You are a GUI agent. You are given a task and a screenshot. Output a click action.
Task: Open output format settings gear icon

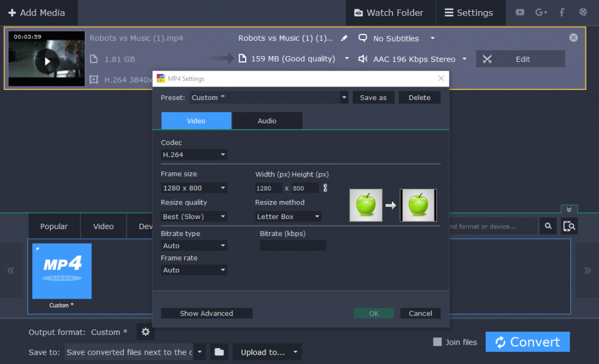[x=146, y=332]
